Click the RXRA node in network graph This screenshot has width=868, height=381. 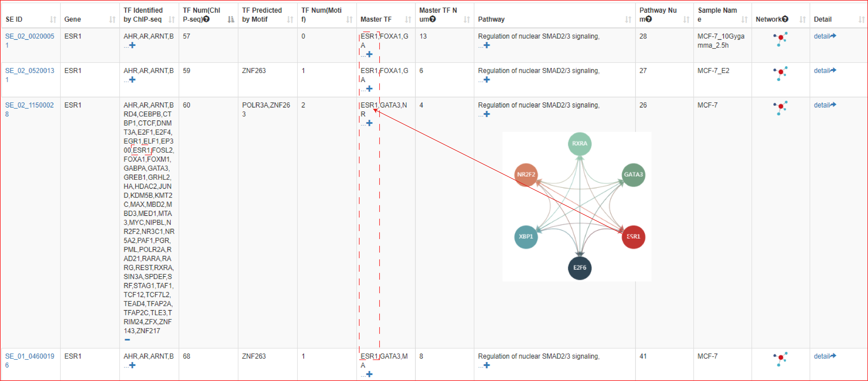click(580, 144)
